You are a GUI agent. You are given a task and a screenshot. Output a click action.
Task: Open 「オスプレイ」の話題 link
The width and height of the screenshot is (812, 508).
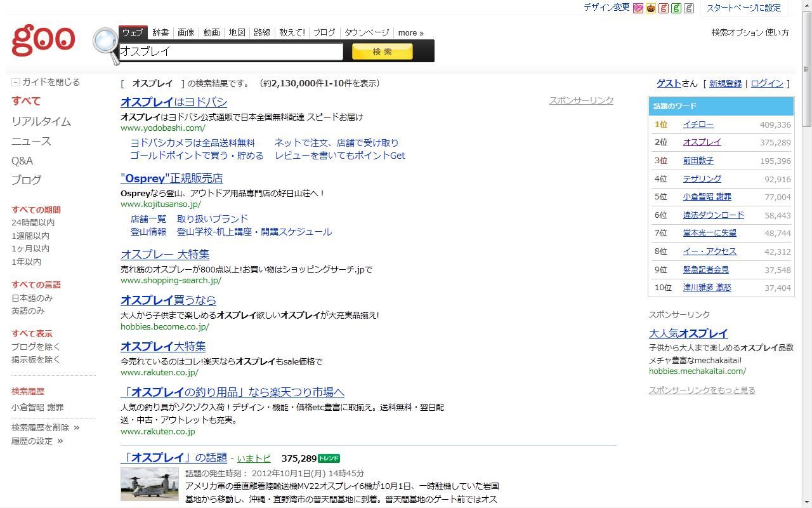point(174,458)
